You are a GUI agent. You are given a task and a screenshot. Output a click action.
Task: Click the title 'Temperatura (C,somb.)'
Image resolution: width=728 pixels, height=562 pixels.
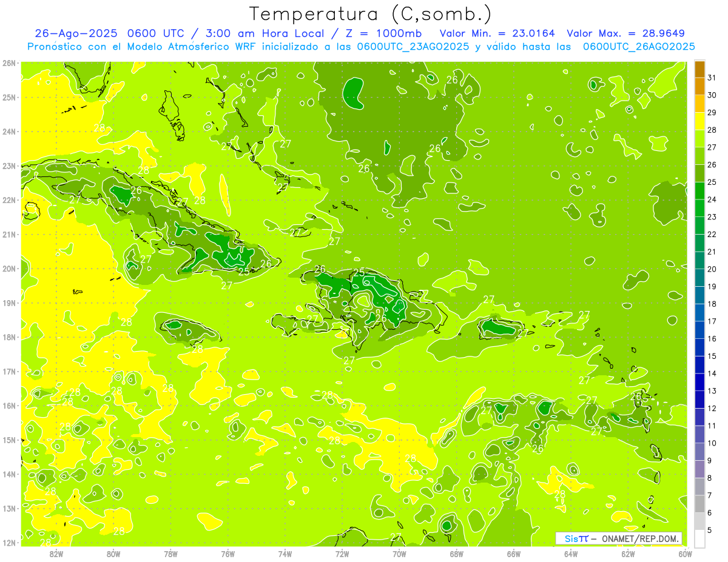371,15
